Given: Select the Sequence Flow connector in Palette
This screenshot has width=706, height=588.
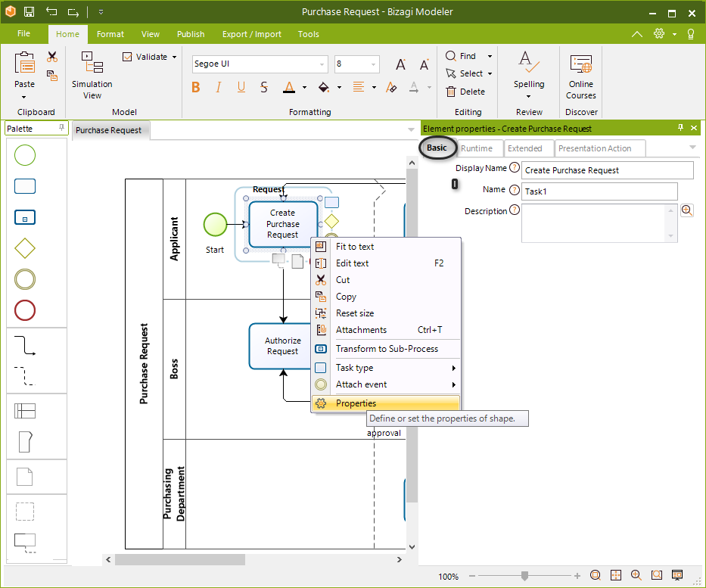Looking at the screenshot, I should click(x=25, y=345).
